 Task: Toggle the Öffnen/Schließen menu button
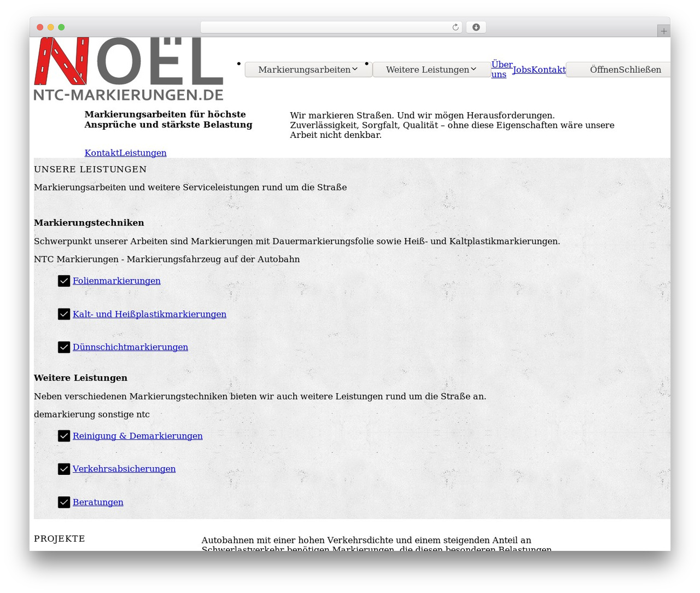(618, 69)
